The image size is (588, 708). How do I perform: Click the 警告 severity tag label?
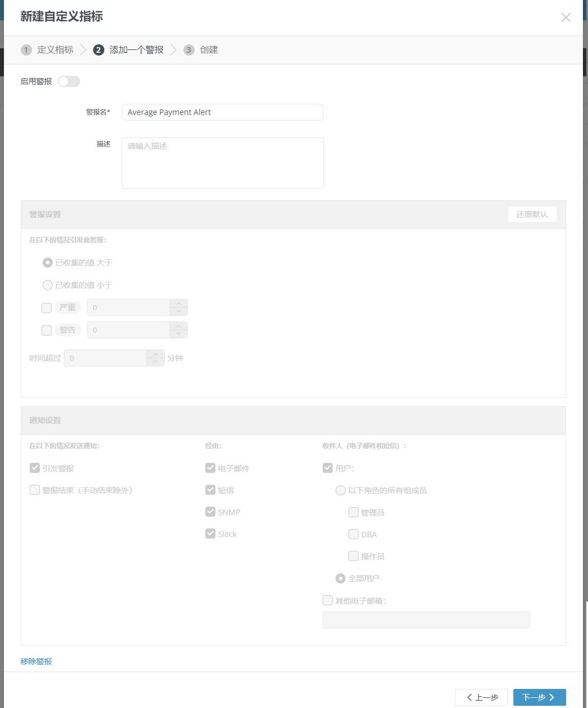68,330
